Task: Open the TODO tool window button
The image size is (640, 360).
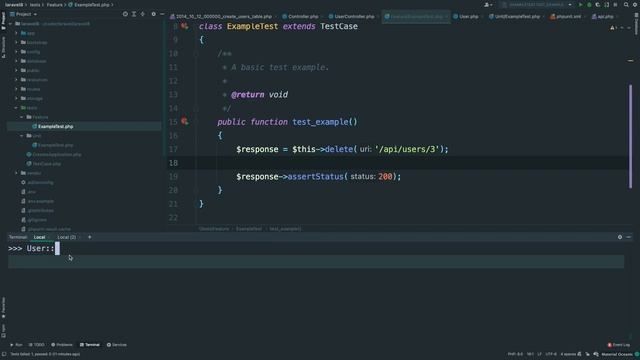Action: click(x=37, y=345)
